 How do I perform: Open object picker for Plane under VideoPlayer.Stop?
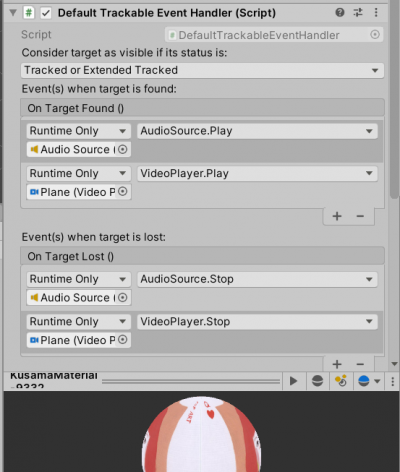[123, 340]
